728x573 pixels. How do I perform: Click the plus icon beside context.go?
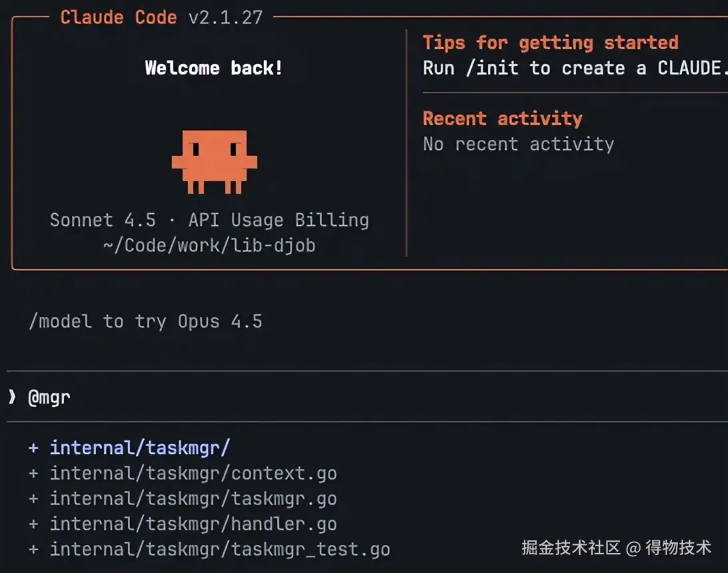33,474
